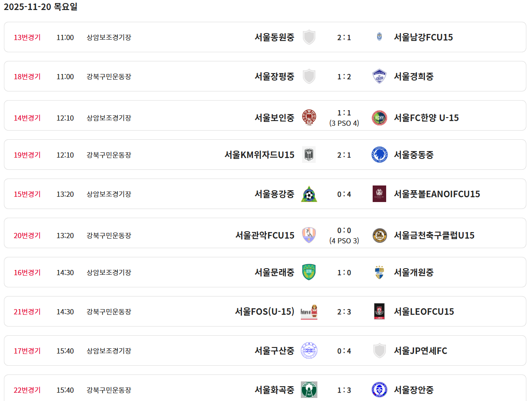This screenshot has width=532, height=401.
Task: Click the 서울LEOFCU15 black and red crest
Action: click(x=379, y=311)
